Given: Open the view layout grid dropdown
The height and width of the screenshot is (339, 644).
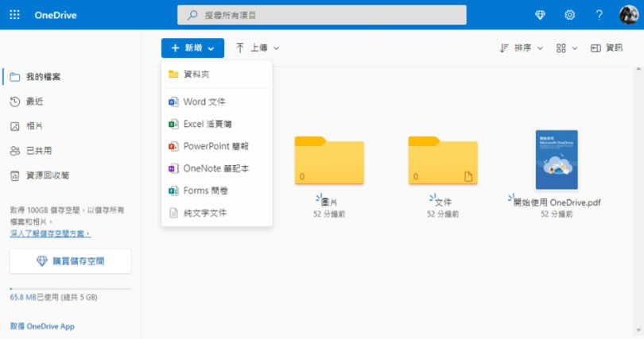Looking at the screenshot, I should (x=567, y=48).
